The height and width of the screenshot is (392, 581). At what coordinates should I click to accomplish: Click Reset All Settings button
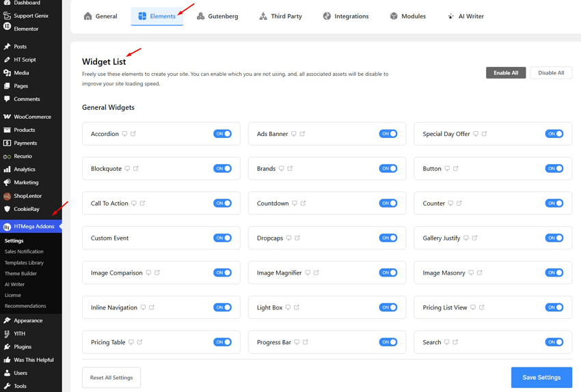[x=111, y=378]
